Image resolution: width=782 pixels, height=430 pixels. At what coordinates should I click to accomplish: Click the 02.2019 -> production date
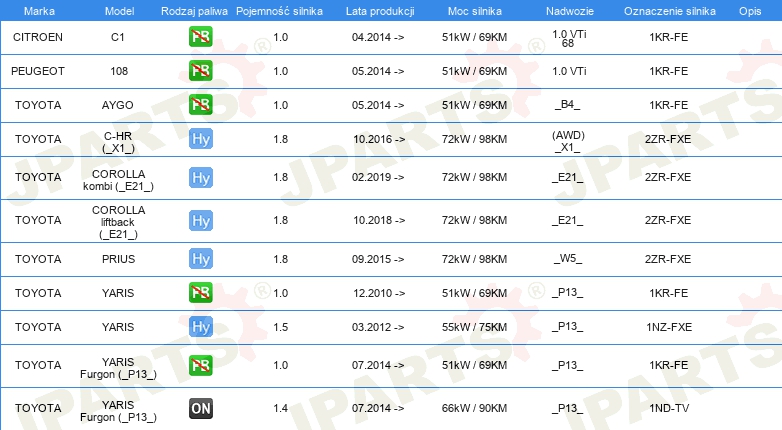pos(378,177)
